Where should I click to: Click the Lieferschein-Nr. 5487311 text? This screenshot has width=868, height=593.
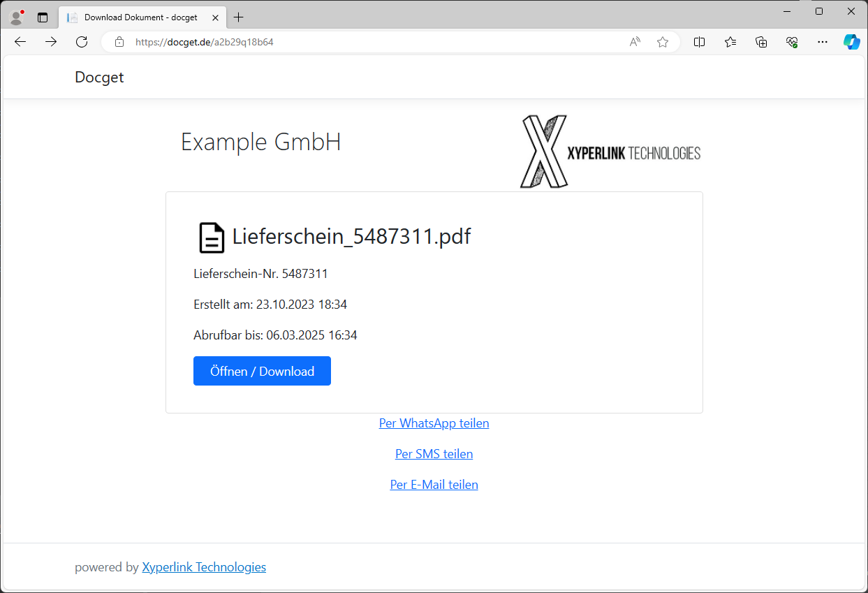[260, 274]
